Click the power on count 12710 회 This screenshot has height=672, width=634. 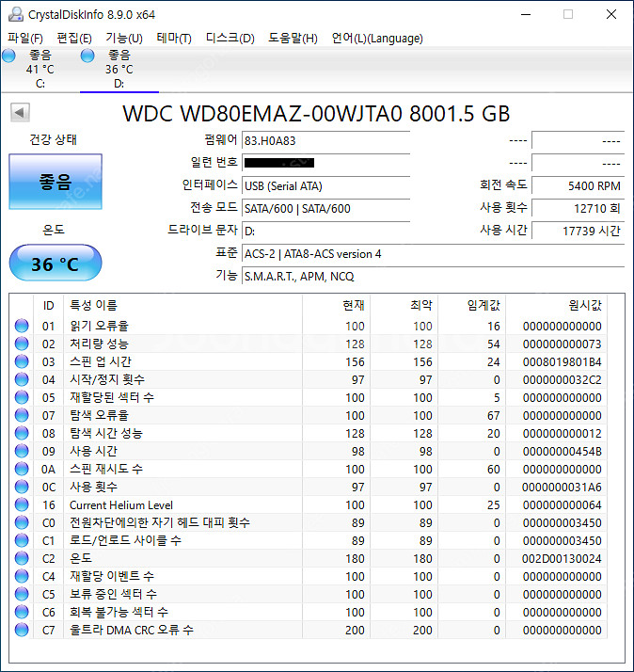point(578,209)
